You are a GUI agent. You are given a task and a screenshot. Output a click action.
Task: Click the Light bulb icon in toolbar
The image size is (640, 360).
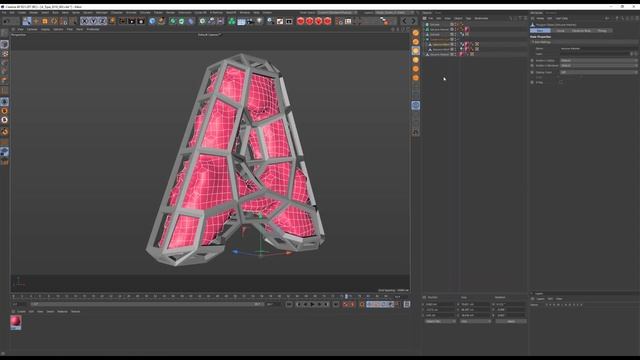260,21
